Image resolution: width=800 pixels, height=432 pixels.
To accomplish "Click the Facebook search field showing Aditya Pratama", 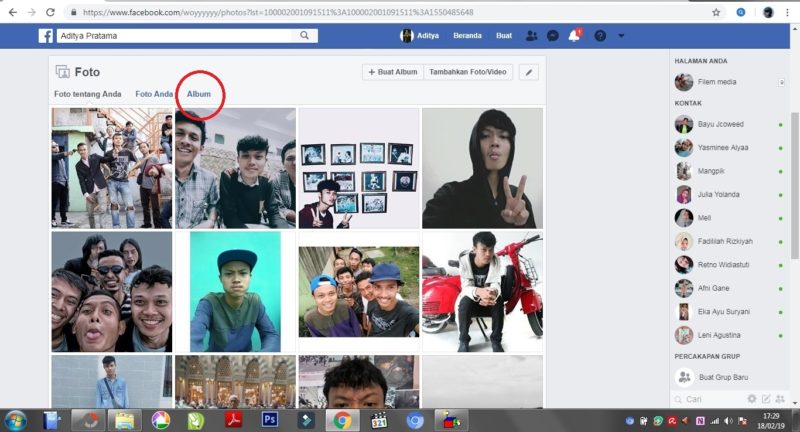I will [176, 36].
